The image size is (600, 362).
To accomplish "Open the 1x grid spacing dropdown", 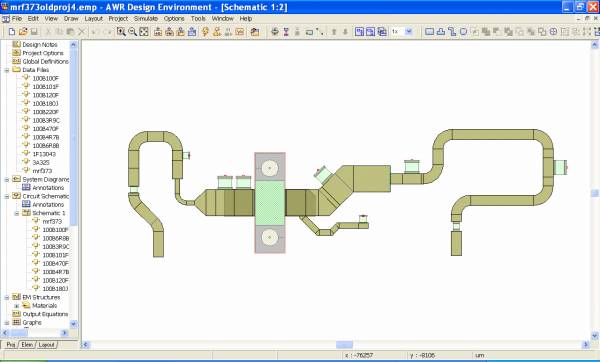I will [x=409, y=31].
